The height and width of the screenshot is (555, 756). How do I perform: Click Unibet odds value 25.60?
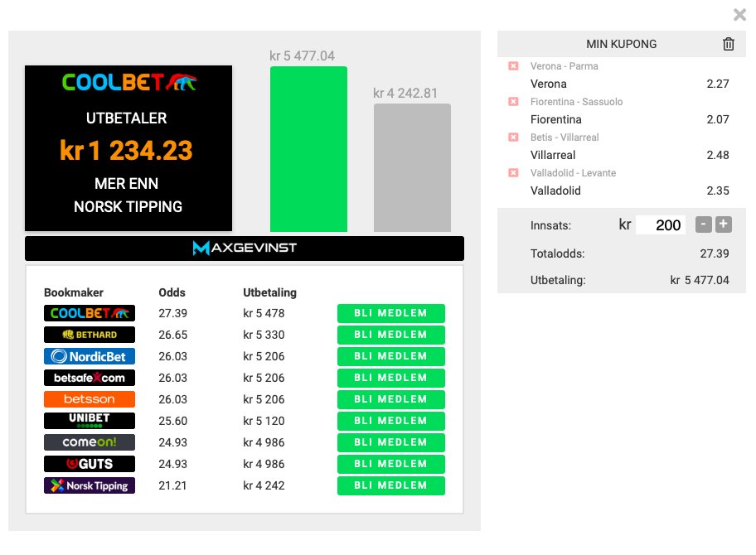click(x=172, y=421)
